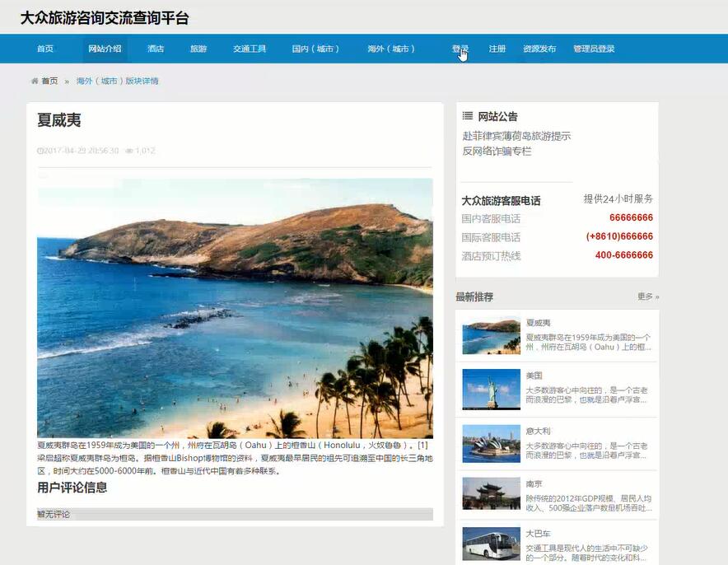
Task: Go to the 旅游 section
Action: (x=198, y=49)
